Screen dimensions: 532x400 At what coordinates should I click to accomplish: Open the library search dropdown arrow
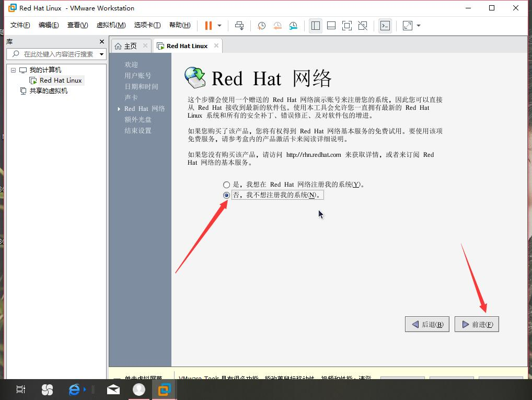101,54
